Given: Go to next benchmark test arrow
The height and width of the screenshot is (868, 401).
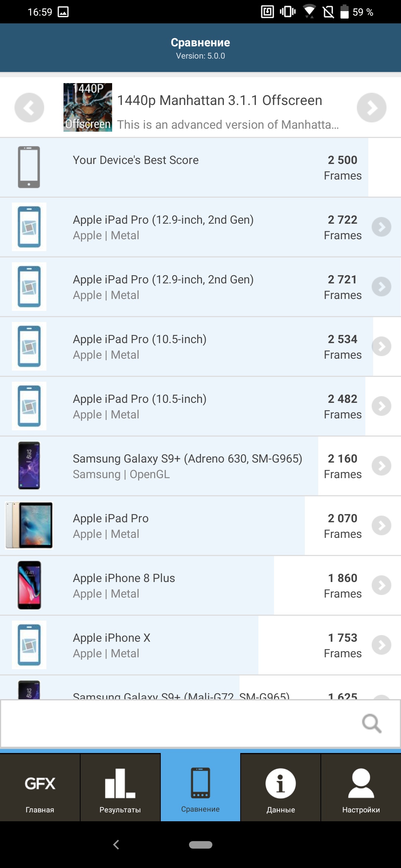Looking at the screenshot, I should point(371,108).
